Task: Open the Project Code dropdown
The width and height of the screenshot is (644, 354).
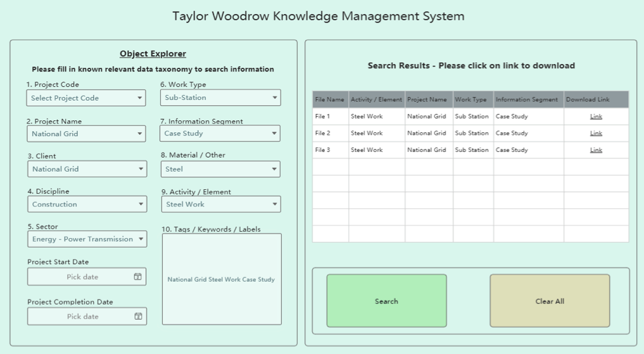Action: pyautogui.click(x=86, y=98)
